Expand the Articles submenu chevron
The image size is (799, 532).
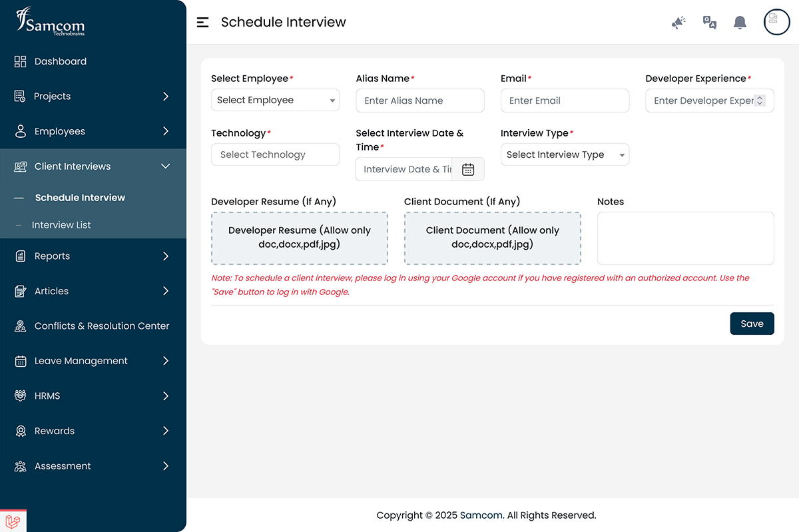[x=166, y=291]
